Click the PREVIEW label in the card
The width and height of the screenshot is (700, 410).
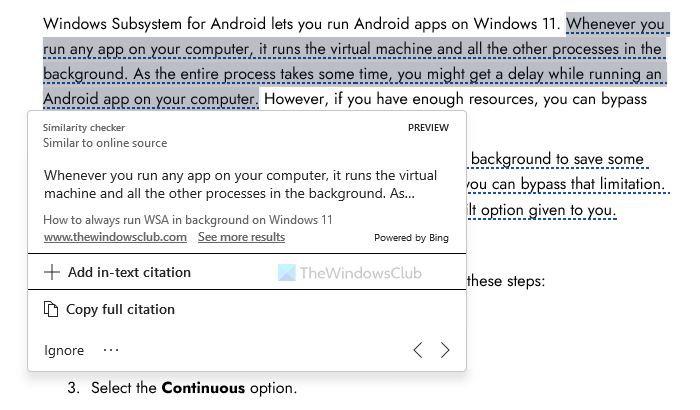(429, 128)
